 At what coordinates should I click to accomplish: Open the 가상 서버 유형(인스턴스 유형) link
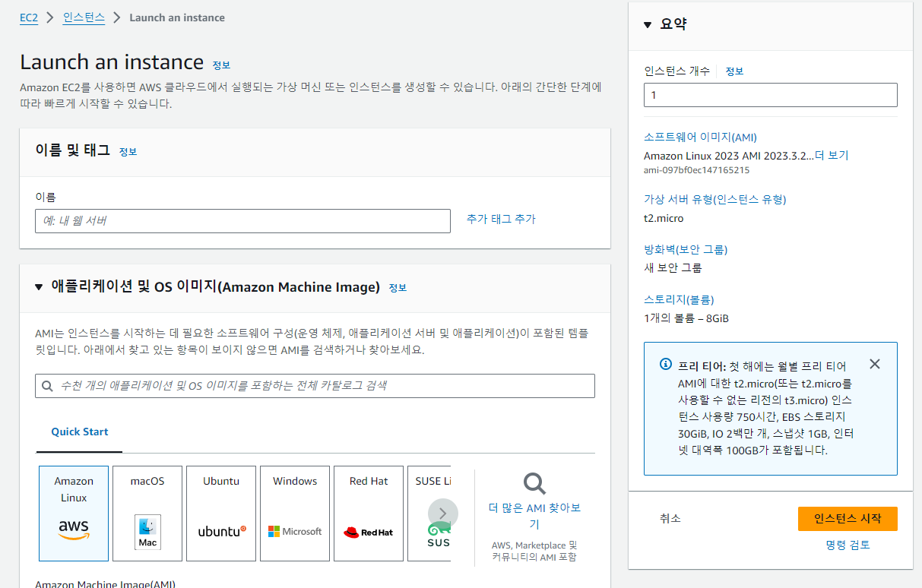(714, 200)
